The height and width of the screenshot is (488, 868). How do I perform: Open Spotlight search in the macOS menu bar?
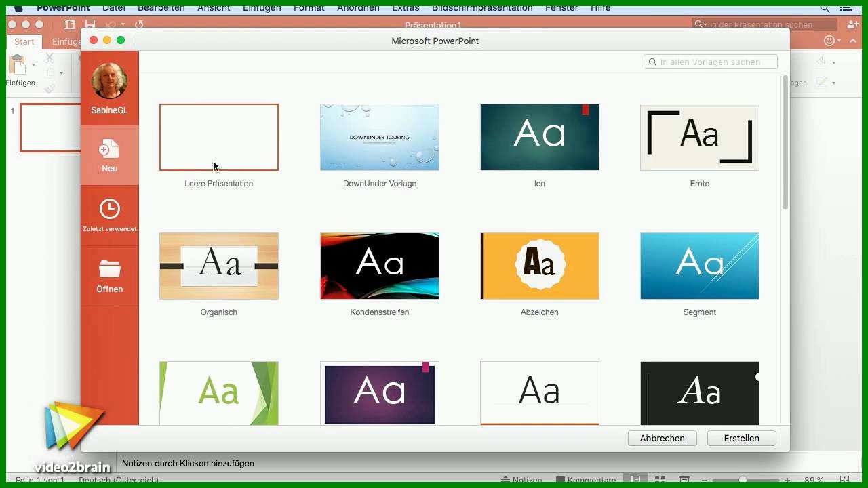tap(825, 7)
